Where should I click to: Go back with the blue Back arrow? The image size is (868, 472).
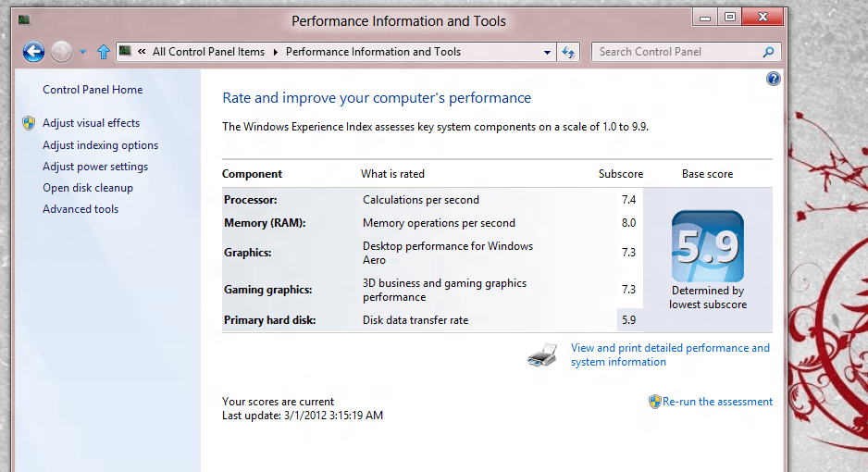point(33,52)
